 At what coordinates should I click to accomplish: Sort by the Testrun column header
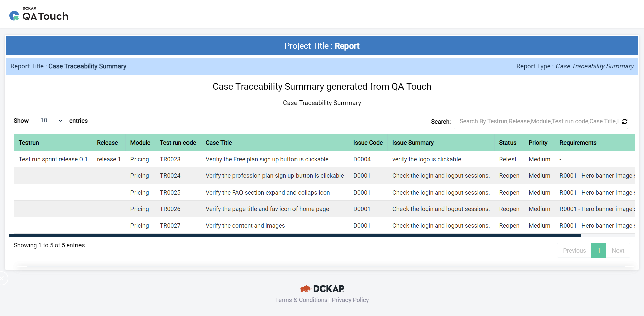point(29,143)
